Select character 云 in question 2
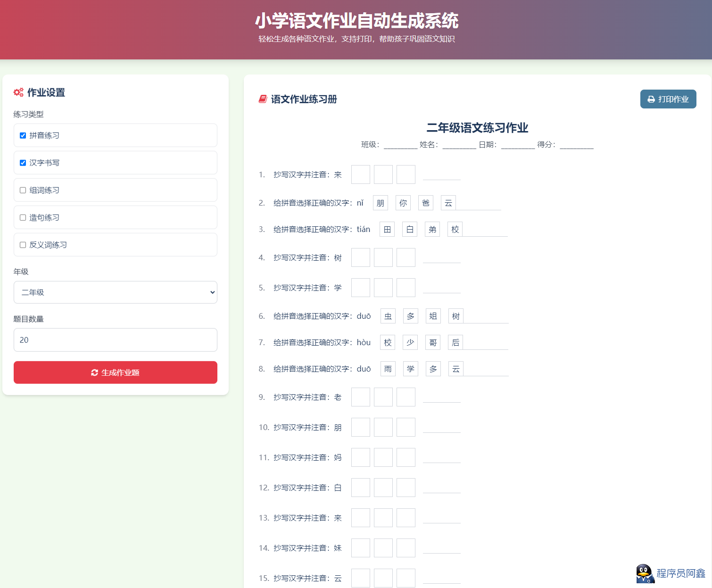Screen dimensions: 712x588 click(x=448, y=203)
